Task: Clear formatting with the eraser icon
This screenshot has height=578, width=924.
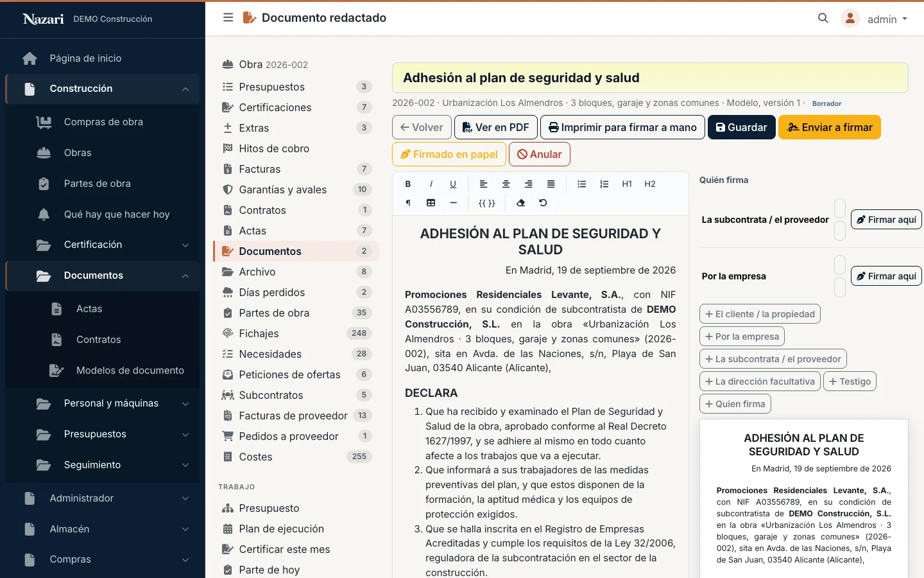Action: 520,203
